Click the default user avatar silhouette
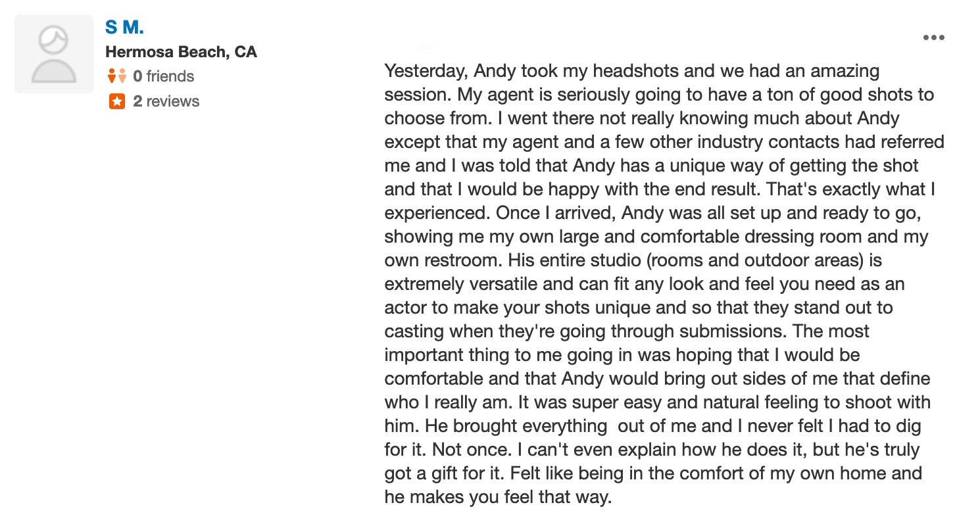 [x=54, y=54]
